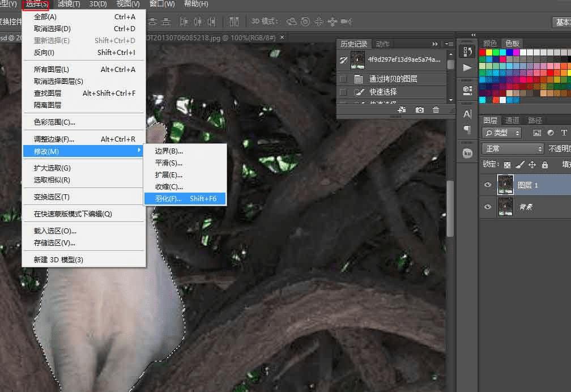The height and width of the screenshot is (392, 571).
Task: Open the History panel flyout menu
Action: (449, 44)
